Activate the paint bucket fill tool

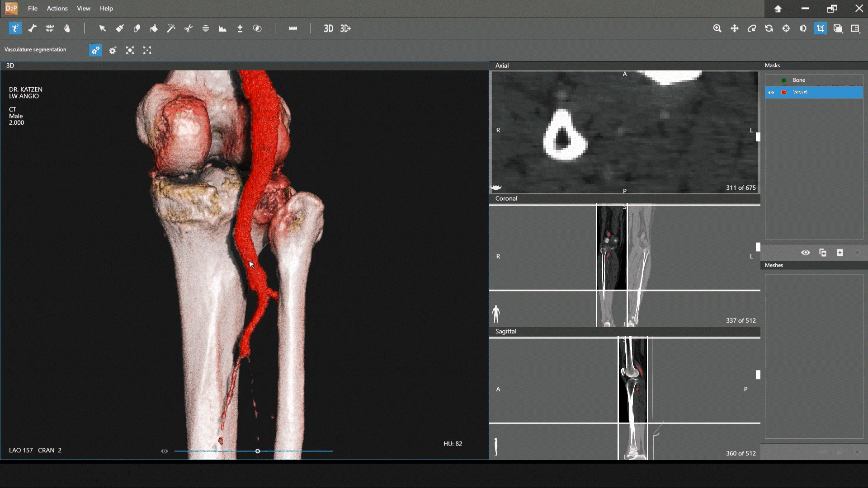[154, 28]
